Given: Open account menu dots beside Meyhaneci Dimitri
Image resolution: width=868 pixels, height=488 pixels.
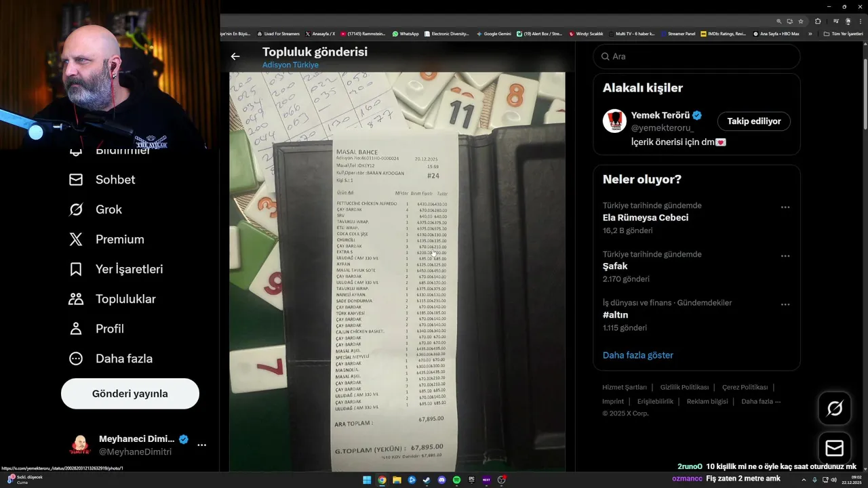Looking at the screenshot, I should click(201, 445).
